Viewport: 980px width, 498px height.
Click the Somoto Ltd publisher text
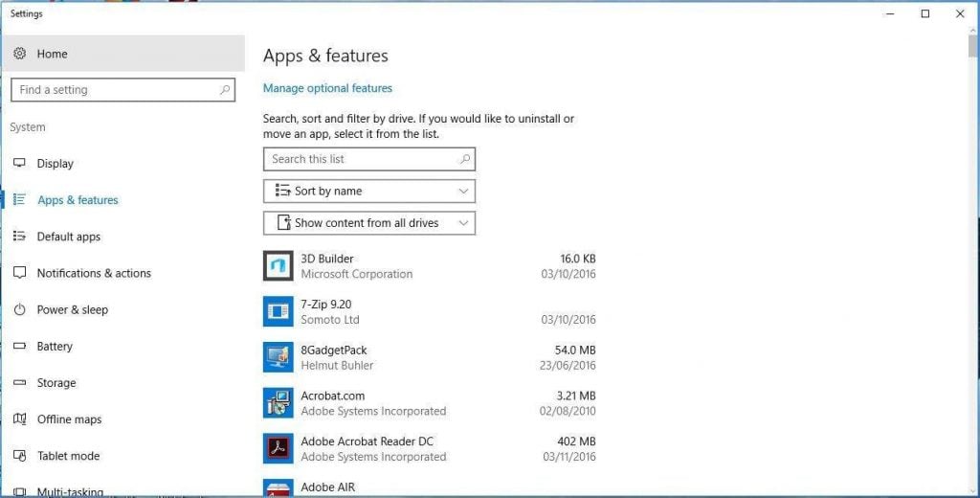[x=330, y=320]
